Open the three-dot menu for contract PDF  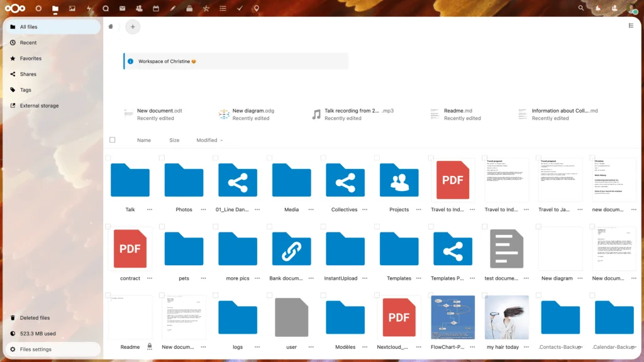(150, 278)
